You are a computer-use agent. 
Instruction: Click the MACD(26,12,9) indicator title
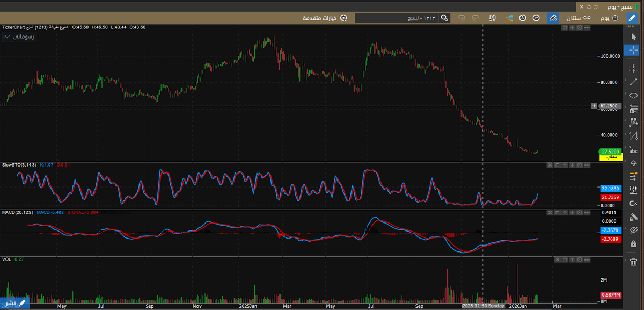18,212
